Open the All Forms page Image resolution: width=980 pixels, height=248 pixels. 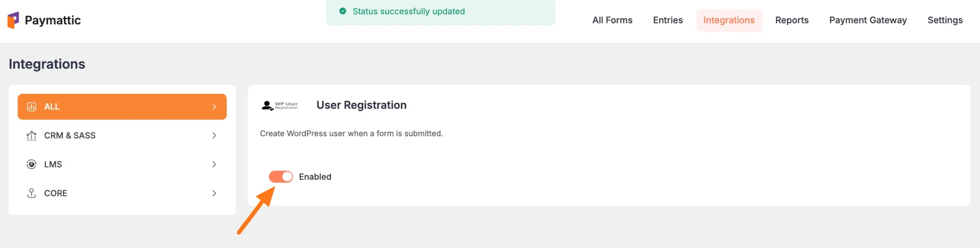point(612,20)
